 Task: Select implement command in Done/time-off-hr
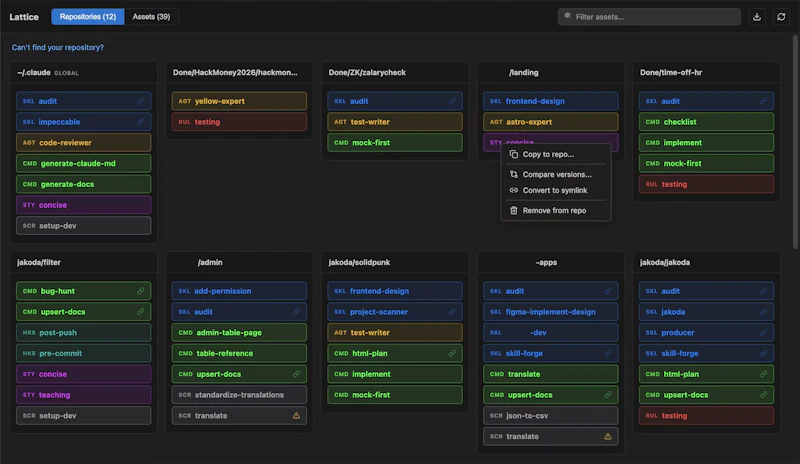706,143
